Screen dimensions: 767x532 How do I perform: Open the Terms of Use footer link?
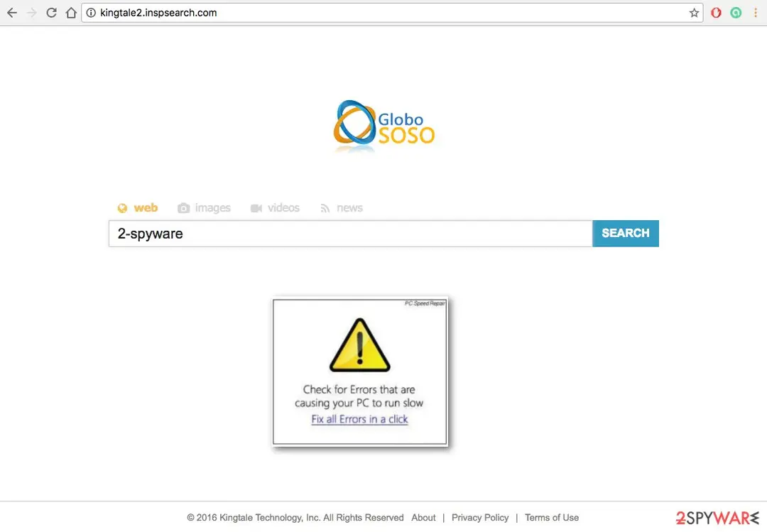[551, 517]
